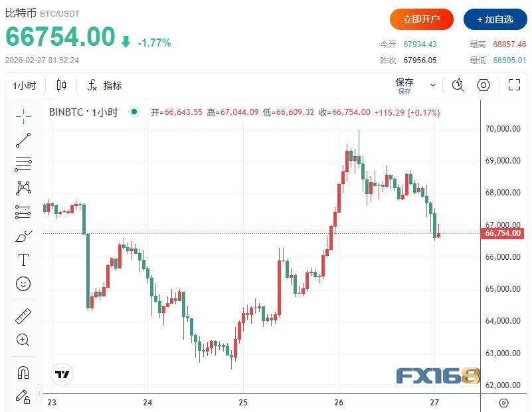
Task: Select the ruler measure tool
Action: 23,316
